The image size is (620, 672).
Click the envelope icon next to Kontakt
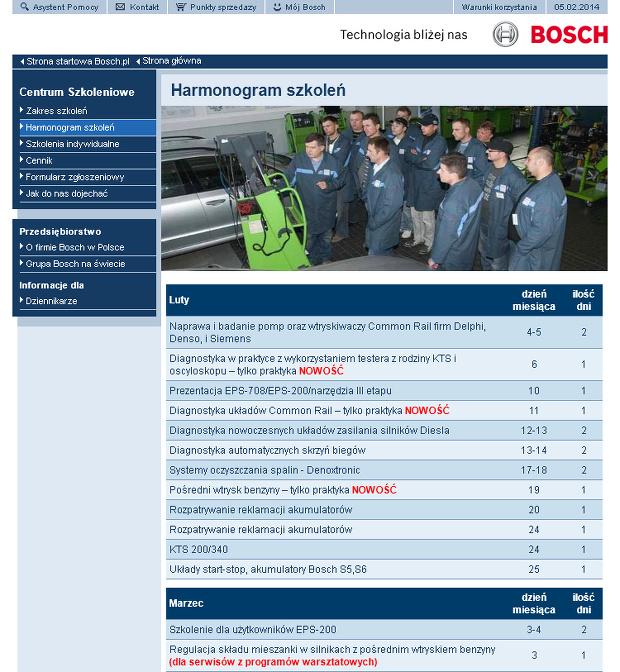(x=120, y=6)
